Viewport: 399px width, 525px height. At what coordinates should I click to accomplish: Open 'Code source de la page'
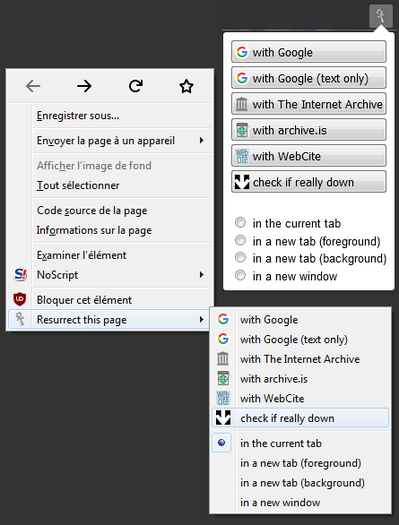coord(110,210)
